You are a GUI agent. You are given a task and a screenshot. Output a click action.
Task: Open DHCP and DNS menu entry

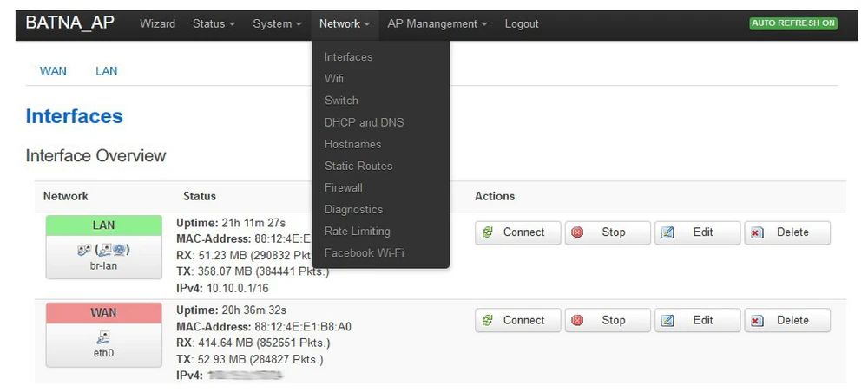[x=364, y=122]
